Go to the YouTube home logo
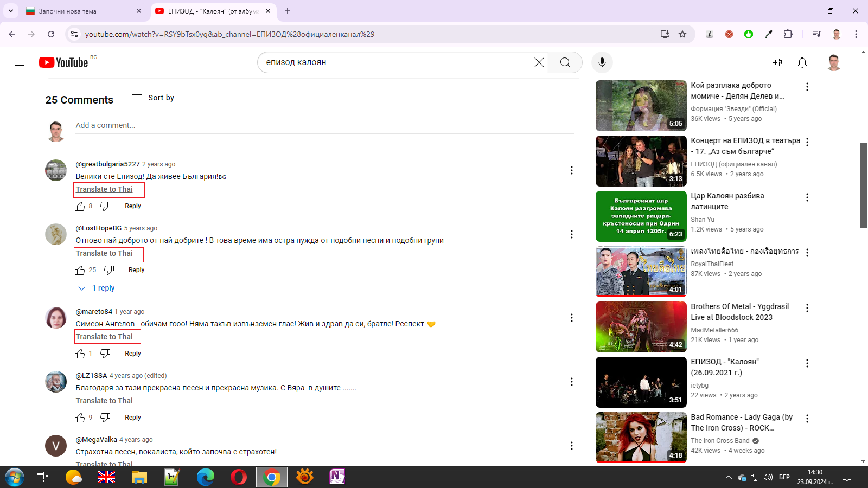 [64, 62]
